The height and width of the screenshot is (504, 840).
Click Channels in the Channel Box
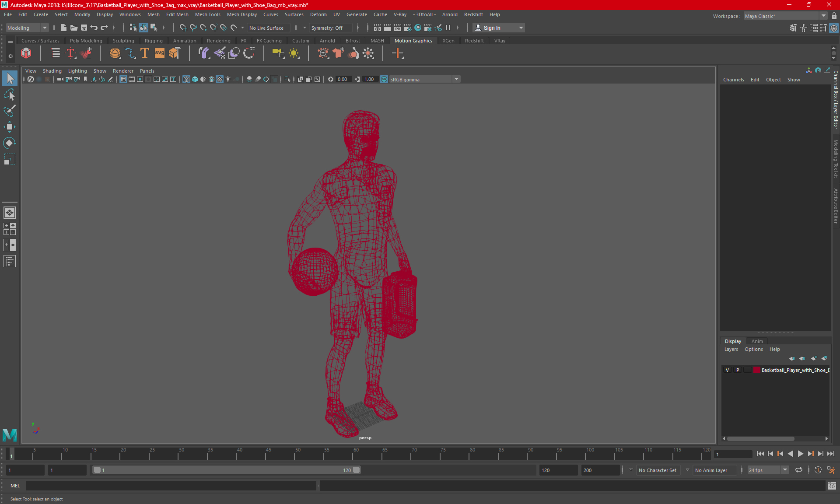tap(733, 80)
